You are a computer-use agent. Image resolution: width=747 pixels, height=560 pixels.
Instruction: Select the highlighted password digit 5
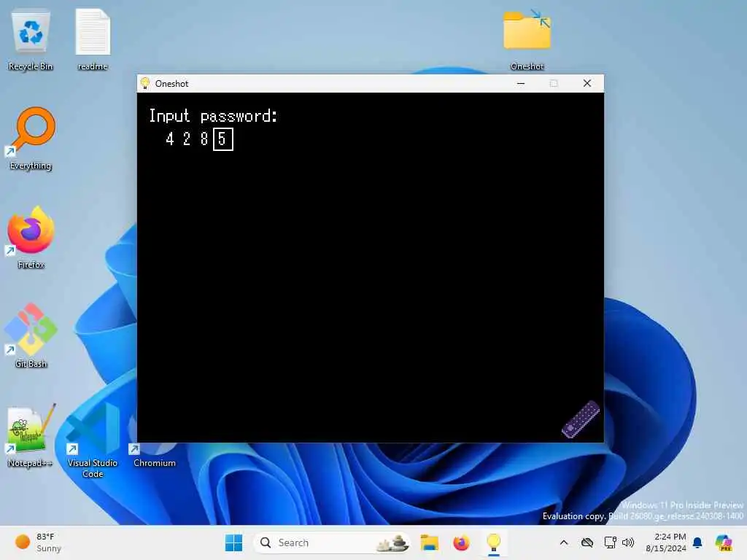[x=223, y=139]
